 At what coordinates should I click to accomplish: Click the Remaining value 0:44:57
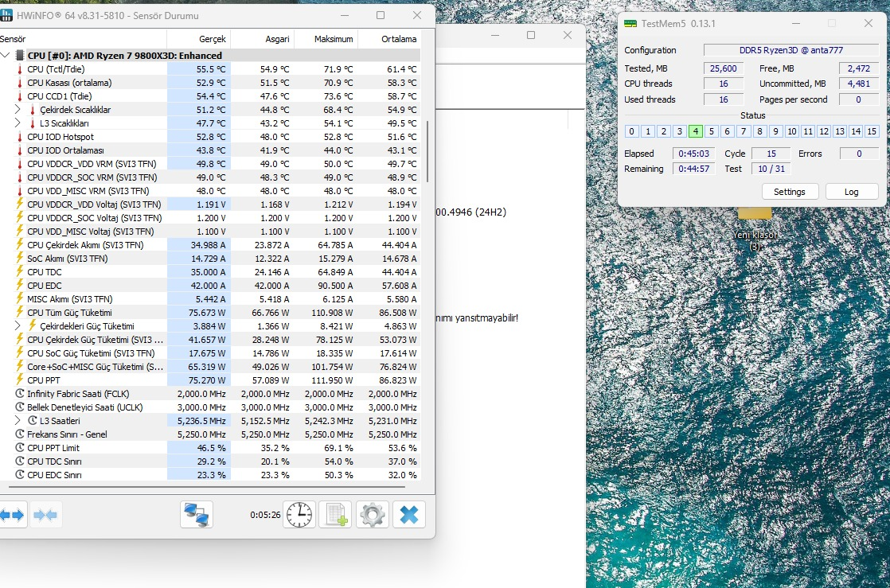[x=693, y=169]
